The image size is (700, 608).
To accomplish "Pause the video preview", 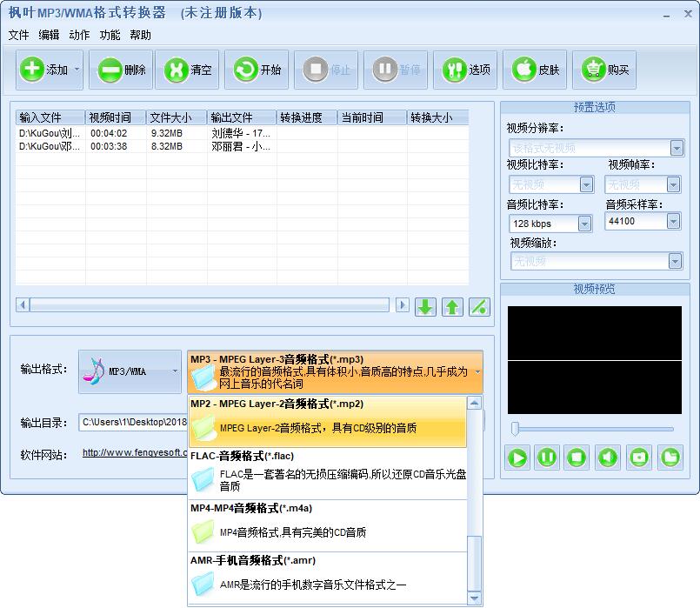I will click(x=547, y=458).
